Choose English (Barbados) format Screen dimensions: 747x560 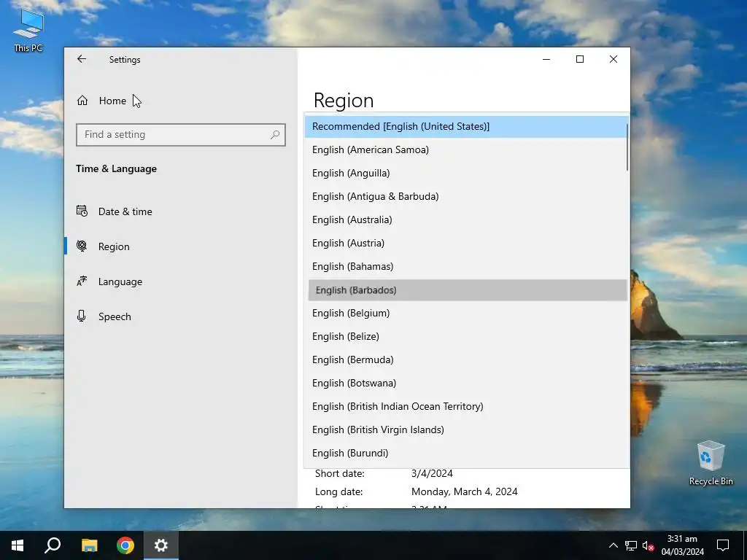pos(468,290)
